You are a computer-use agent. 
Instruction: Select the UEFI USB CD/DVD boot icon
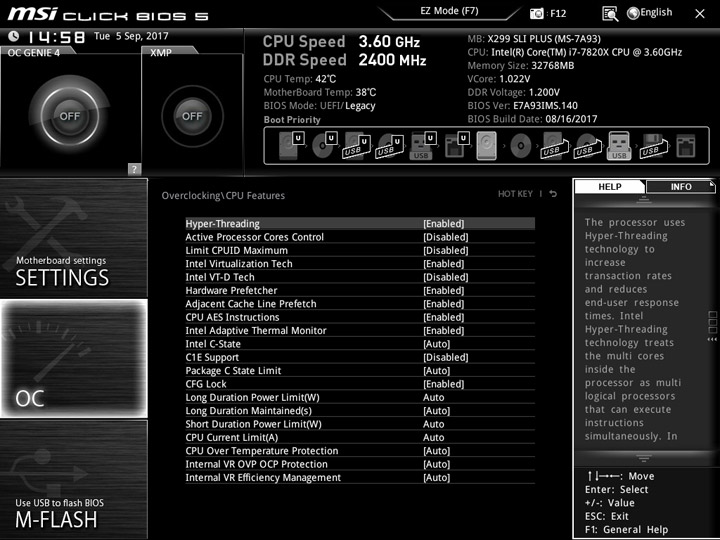(x=390, y=146)
